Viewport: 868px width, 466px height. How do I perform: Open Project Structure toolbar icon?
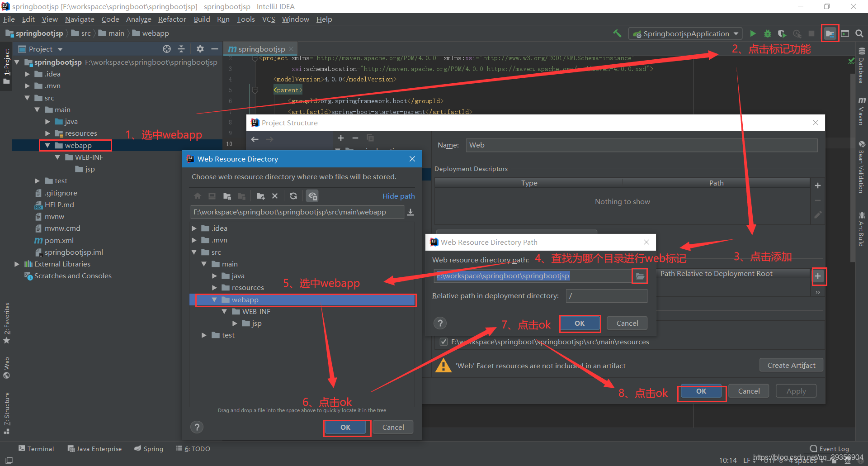830,33
